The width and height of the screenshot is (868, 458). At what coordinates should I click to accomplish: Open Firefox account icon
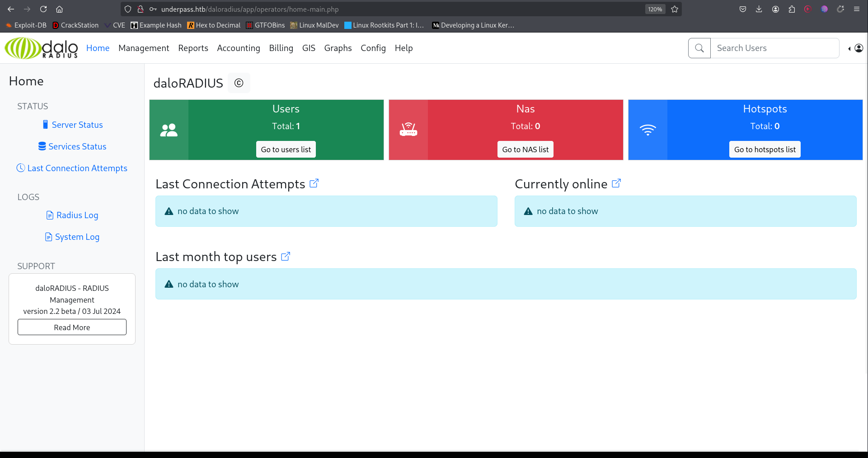click(775, 9)
